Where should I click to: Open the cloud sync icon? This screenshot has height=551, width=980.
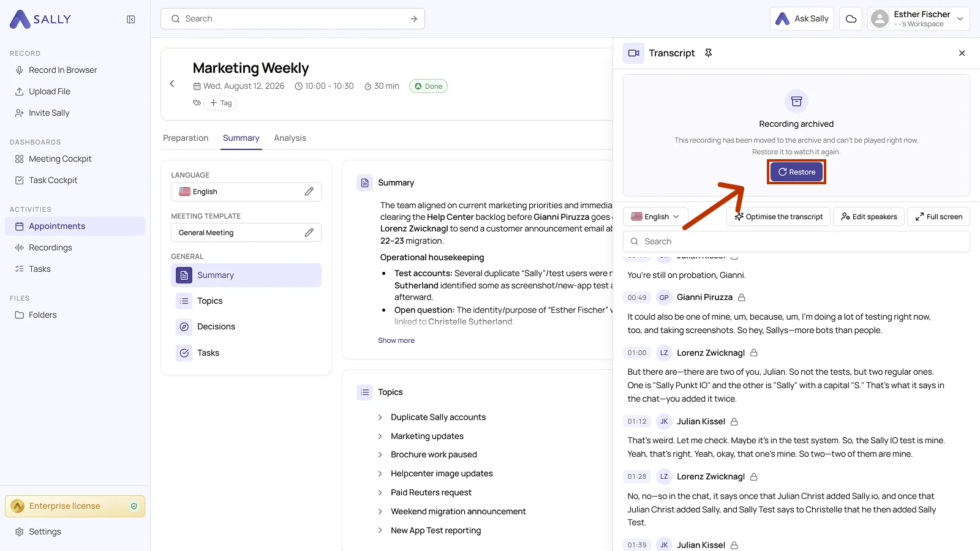coord(851,19)
